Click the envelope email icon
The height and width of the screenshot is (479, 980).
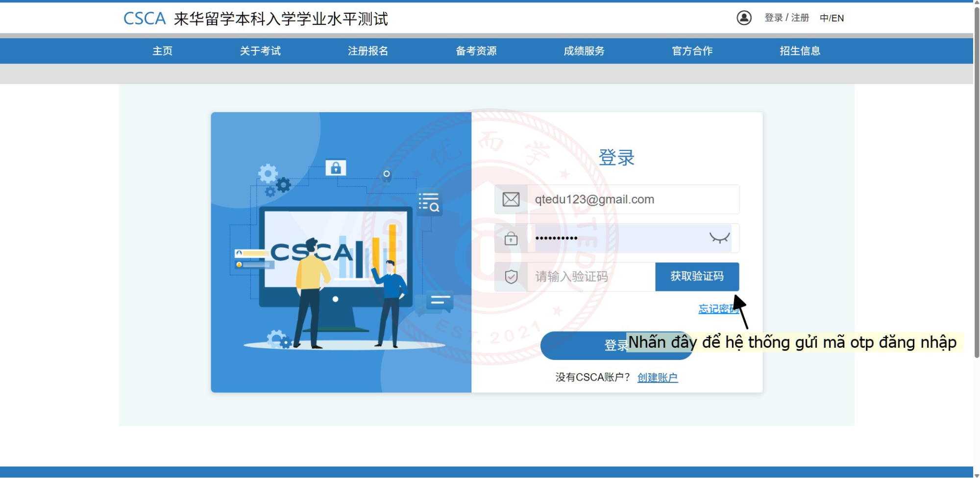point(511,199)
